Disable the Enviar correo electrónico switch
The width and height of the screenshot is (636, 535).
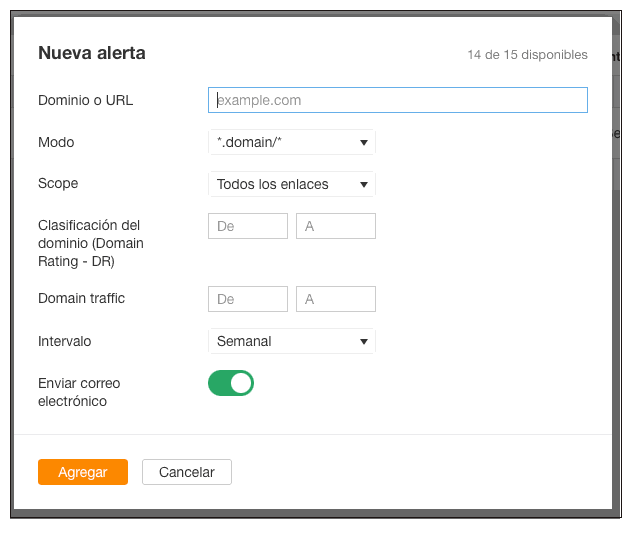click(231, 383)
